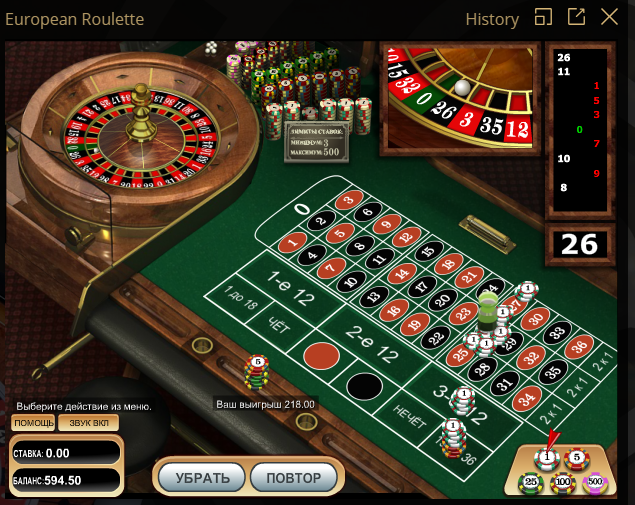Viewport: 635px width, 505px height.
Task: Open the History tab
Action: [x=492, y=19]
